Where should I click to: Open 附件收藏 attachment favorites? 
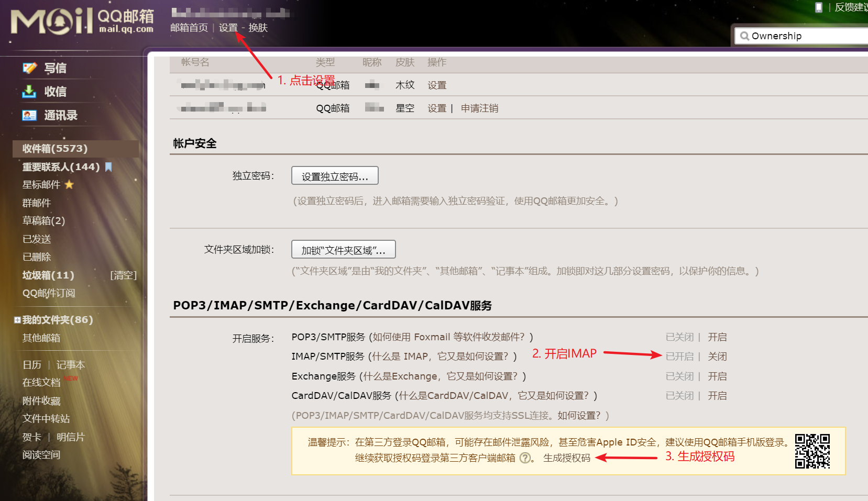click(41, 401)
